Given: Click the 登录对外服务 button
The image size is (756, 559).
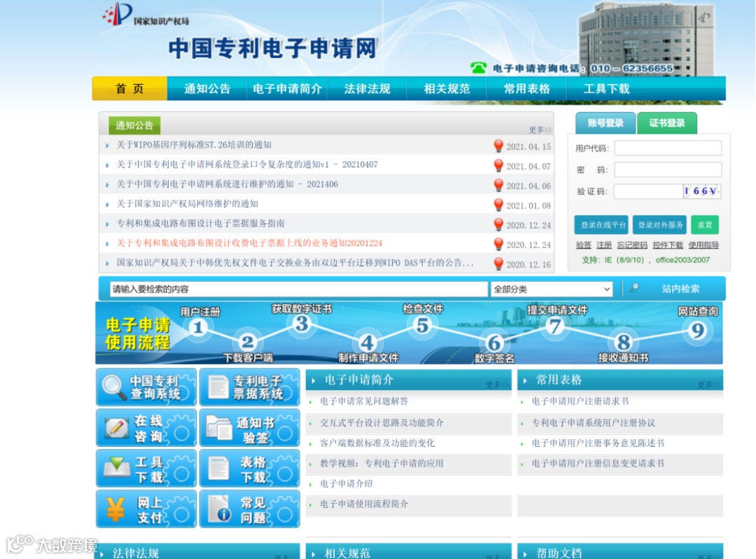Looking at the screenshot, I should click(659, 225).
